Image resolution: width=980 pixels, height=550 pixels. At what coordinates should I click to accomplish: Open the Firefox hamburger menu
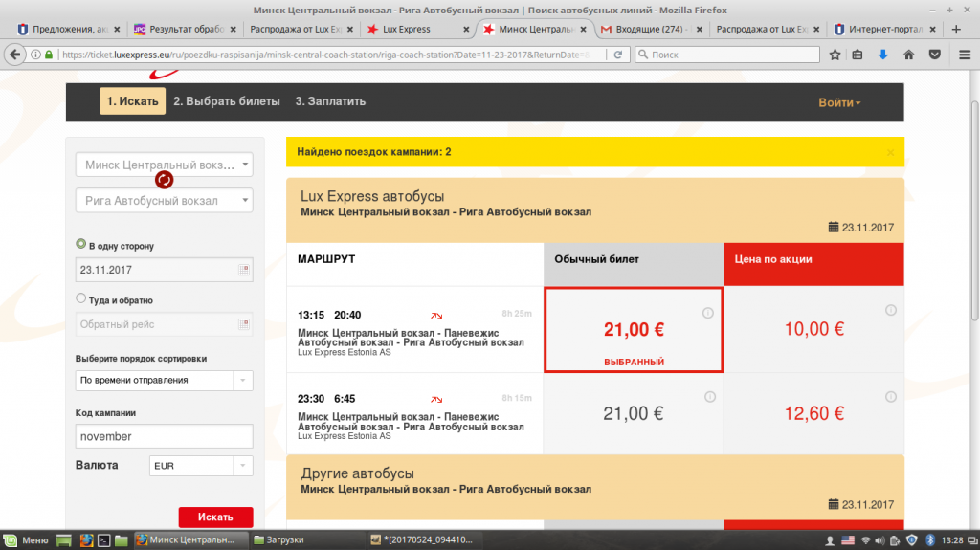[x=965, y=55]
